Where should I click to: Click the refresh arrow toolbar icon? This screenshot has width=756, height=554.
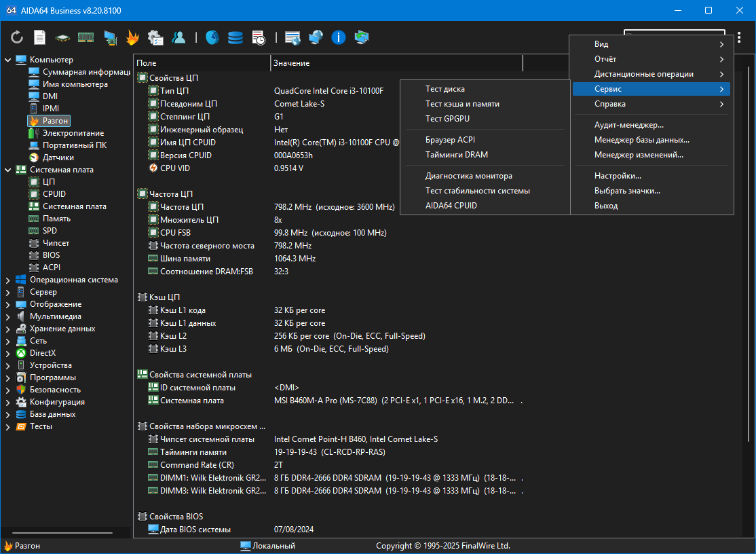17,37
